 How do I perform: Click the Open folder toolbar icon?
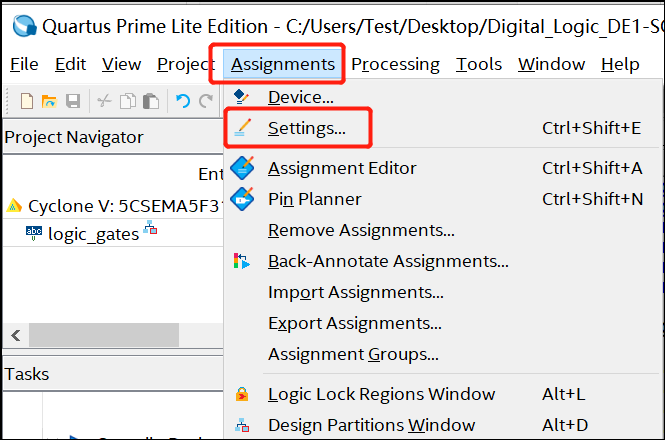tap(49, 101)
